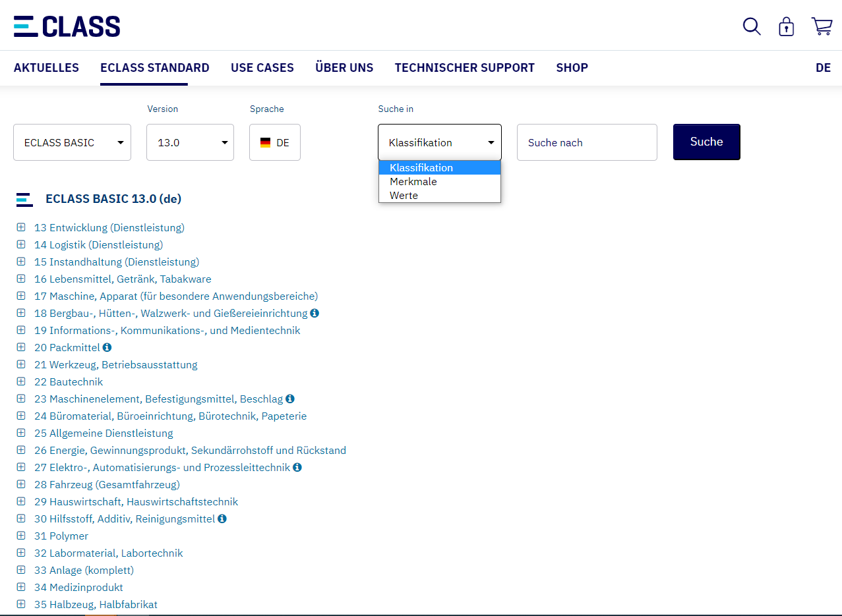Open the shopping cart icon

point(822,26)
